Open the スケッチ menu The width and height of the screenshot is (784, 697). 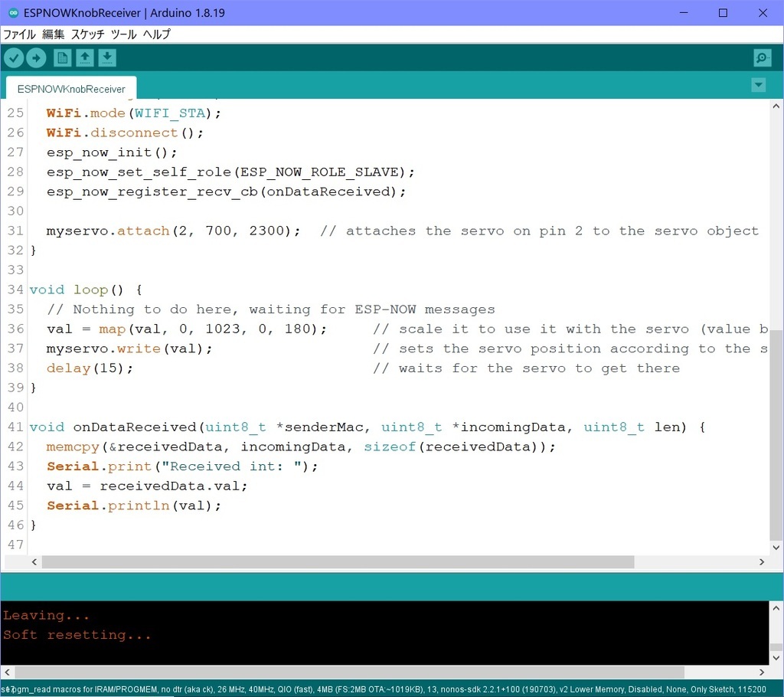click(x=88, y=34)
